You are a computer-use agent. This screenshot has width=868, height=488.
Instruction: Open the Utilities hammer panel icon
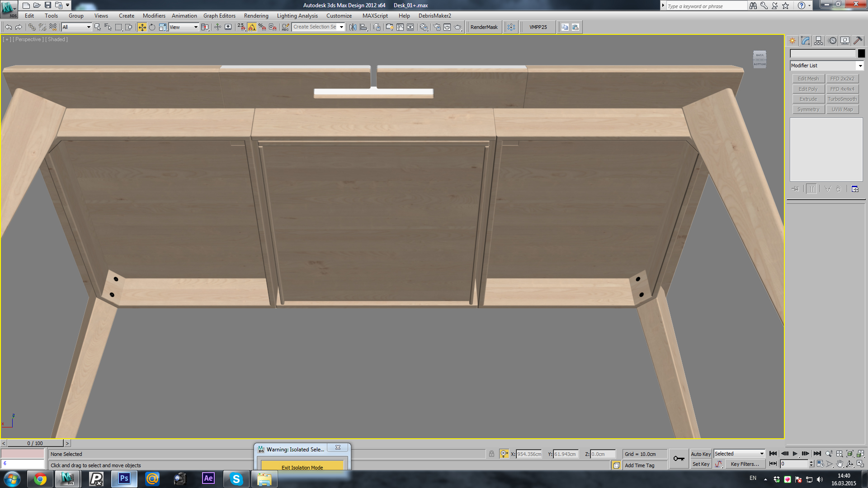[x=858, y=41]
